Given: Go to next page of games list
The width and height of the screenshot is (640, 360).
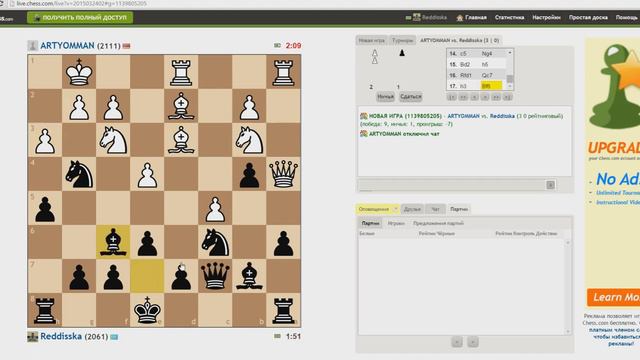Looking at the screenshot, I should tap(473, 342).
